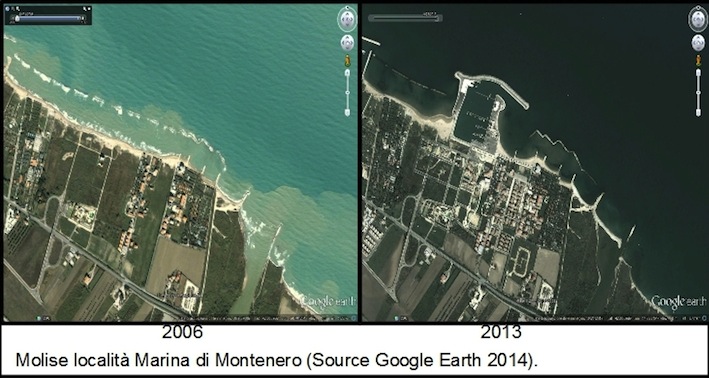The image size is (709, 378).
Task: Click the zoom-in button in the 2006 view
Action: pyautogui.click(x=347, y=73)
